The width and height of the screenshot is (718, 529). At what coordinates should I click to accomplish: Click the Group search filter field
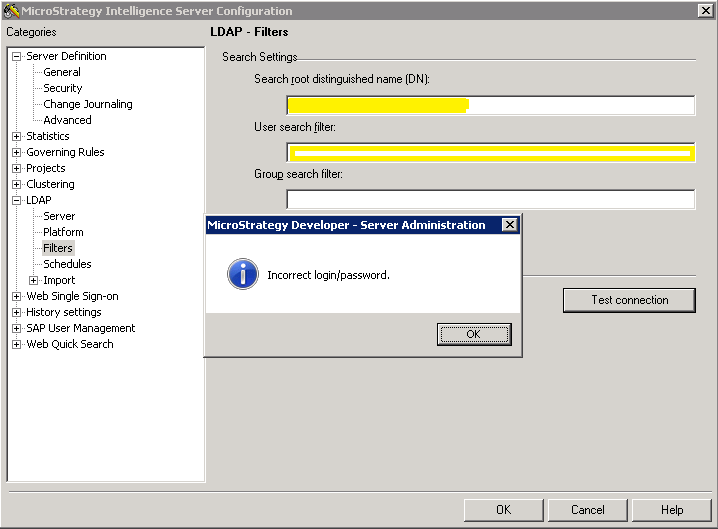click(490, 199)
